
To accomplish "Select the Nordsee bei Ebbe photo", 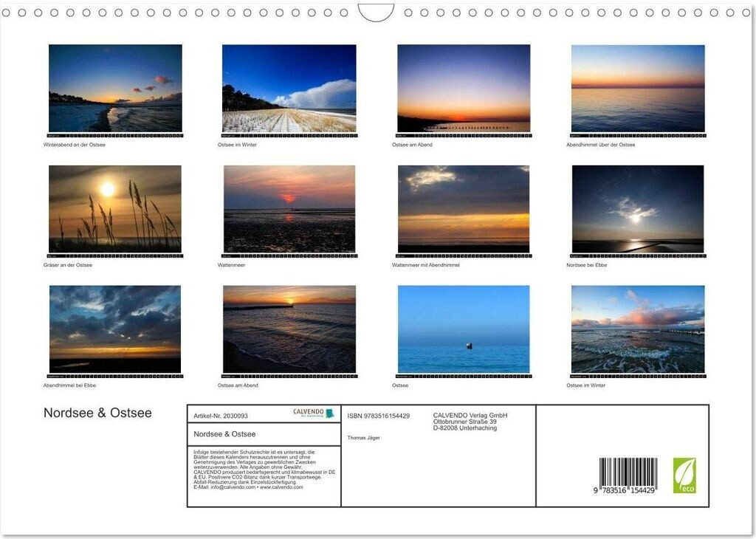I will click(x=637, y=208).
